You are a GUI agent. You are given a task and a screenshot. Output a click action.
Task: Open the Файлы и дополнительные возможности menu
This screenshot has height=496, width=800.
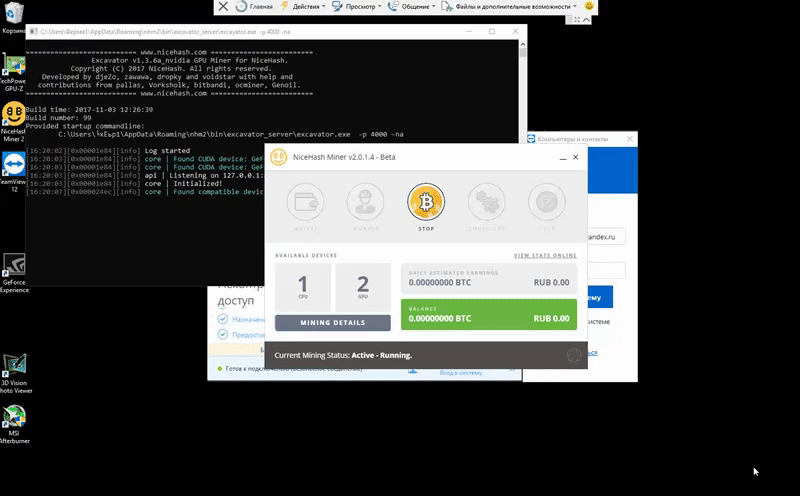click(x=509, y=7)
